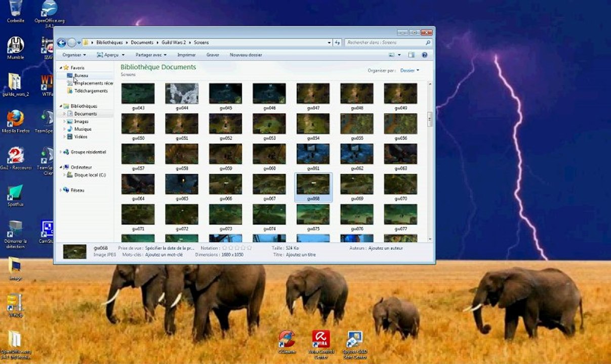Click the file list vertical scrollbar thumb
Viewport: 611px width, 364px height.
[x=430, y=118]
